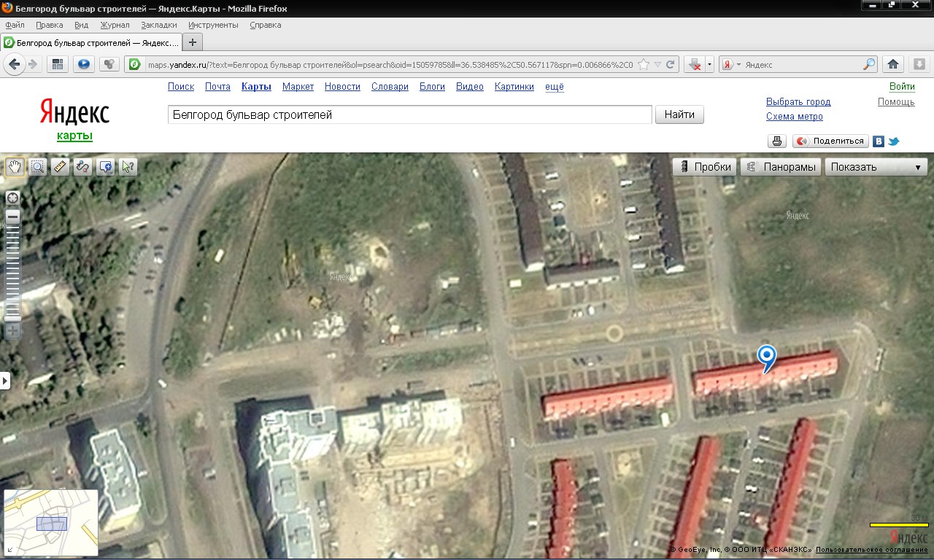934x560 pixels.
Task: Open the tab groups panorama icon
Action: click(x=58, y=64)
